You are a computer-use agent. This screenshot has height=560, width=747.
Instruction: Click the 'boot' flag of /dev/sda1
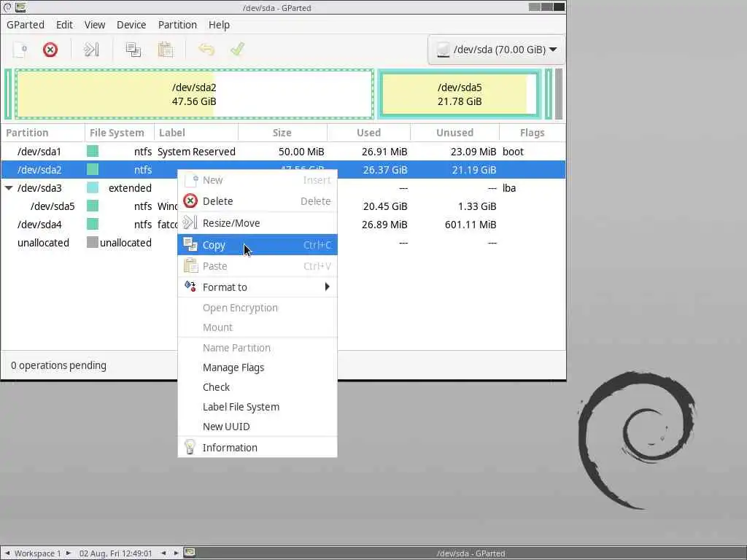point(513,152)
